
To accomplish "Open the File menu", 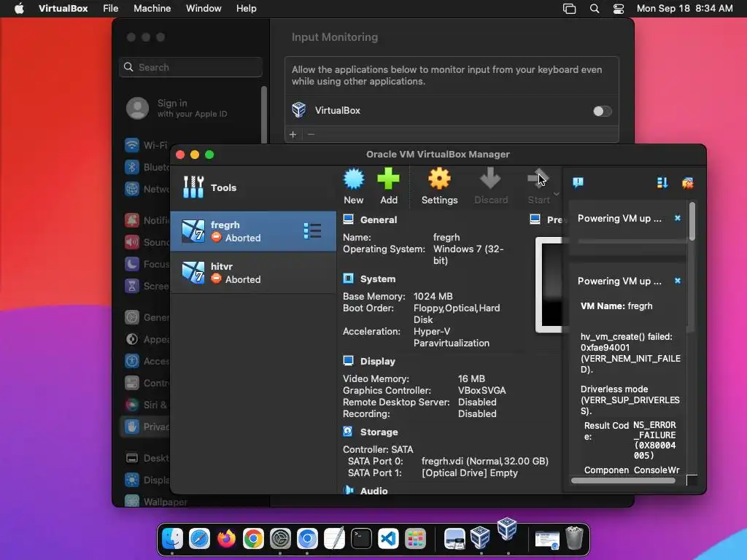I will tap(111, 9).
